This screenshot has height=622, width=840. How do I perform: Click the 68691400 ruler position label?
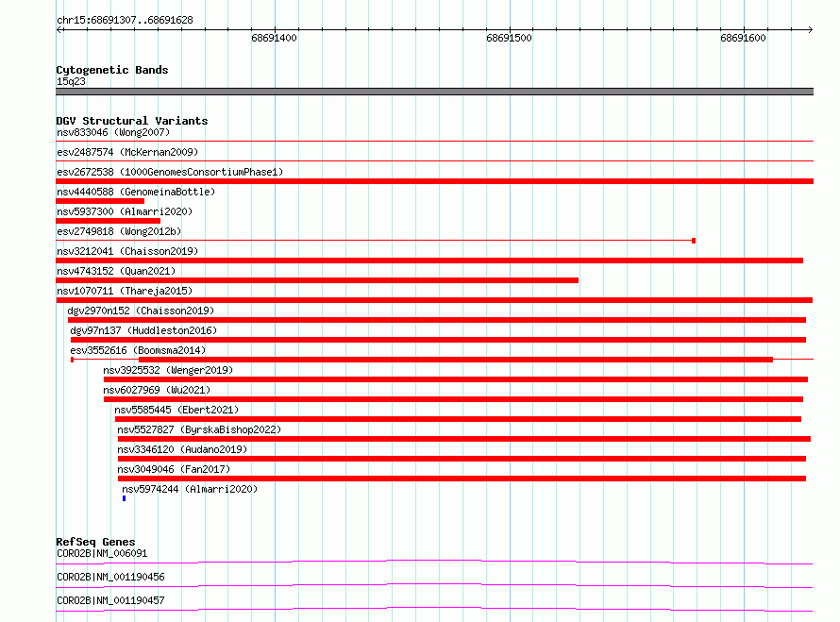pyautogui.click(x=274, y=38)
